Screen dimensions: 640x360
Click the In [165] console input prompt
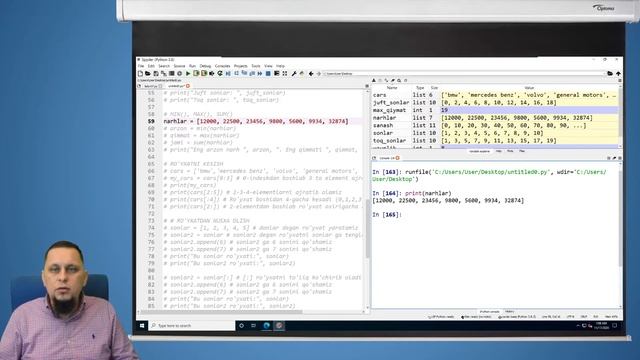387,215
